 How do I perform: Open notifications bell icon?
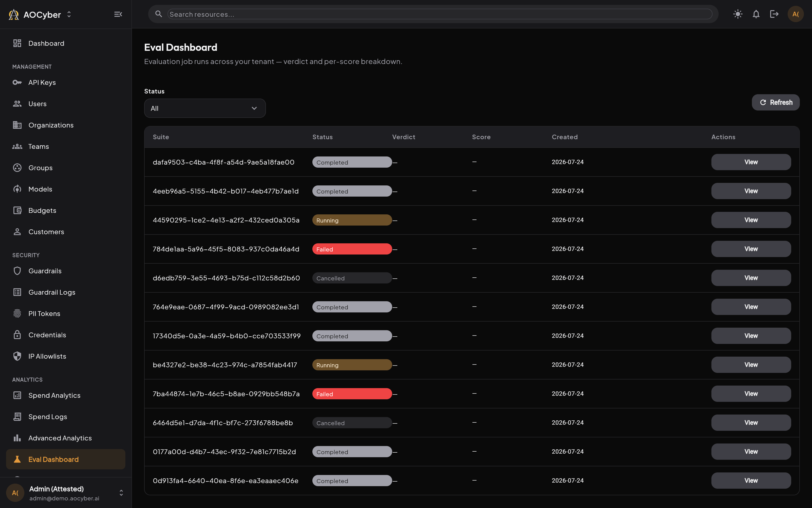coord(756,14)
